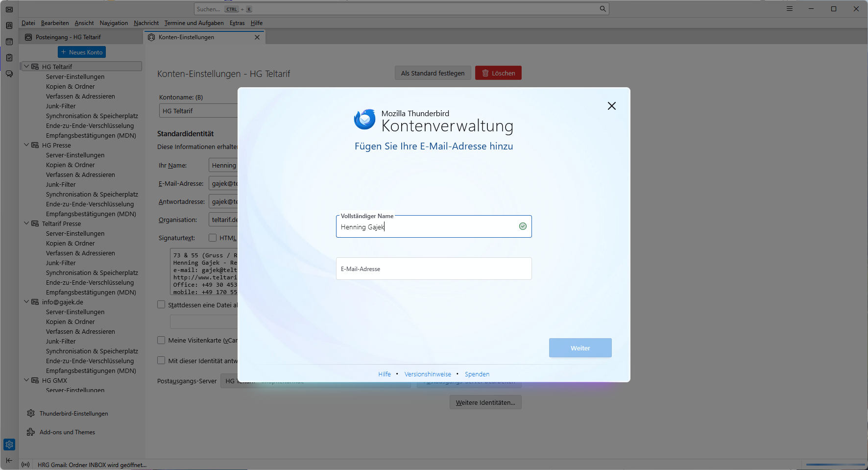Open the Mail space icon
Image resolution: width=868 pixels, height=470 pixels.
tap(9, 9)
